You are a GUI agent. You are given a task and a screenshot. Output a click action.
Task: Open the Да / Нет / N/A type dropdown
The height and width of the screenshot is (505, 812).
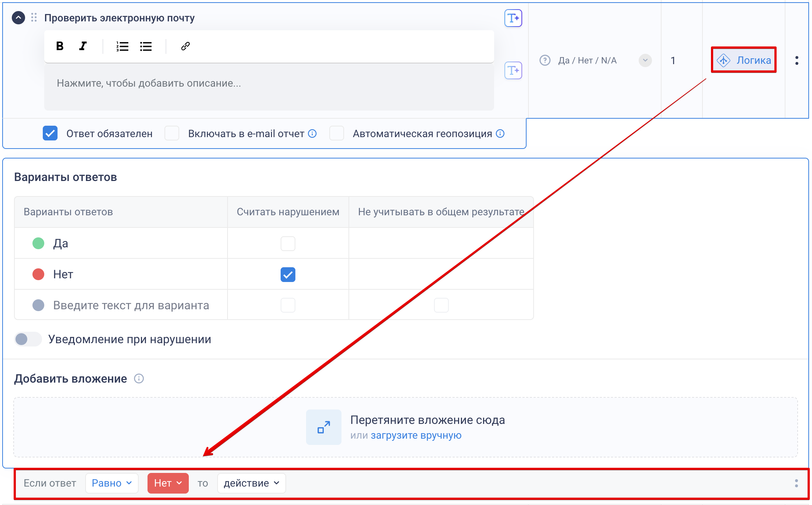645,60
